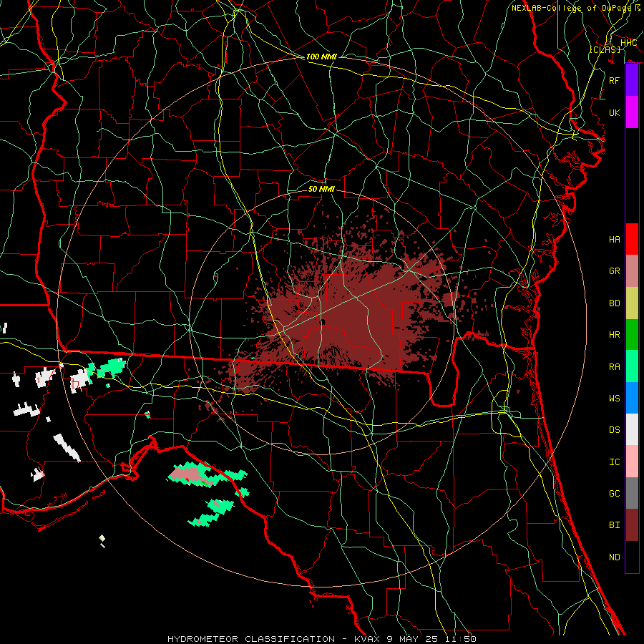Click the DS legend label
644x644 pixels.
coord(614,430)
